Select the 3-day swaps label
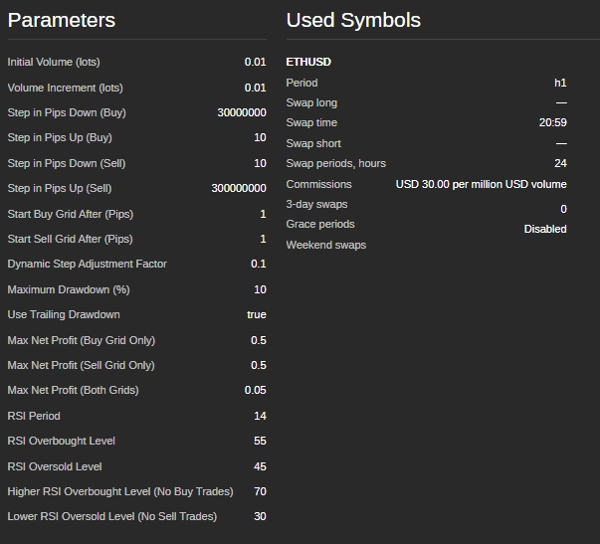This screenshot has height=544, width=600. pos(317,204)
